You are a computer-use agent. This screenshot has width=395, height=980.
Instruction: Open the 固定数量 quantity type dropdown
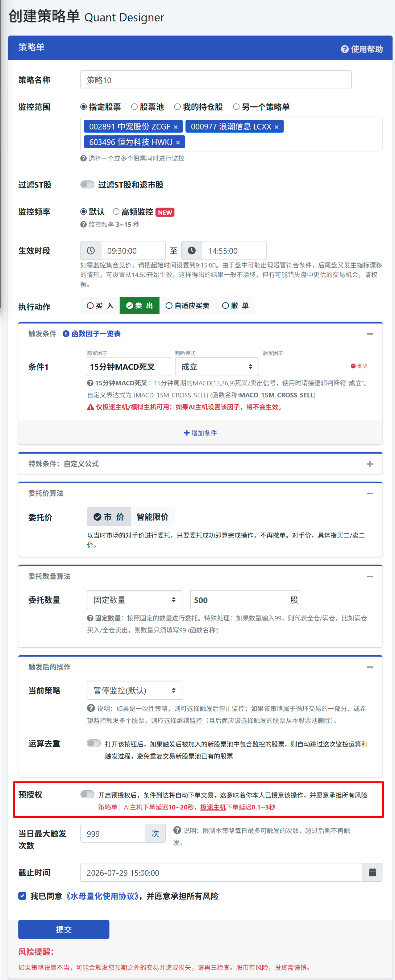coord(134,600)
